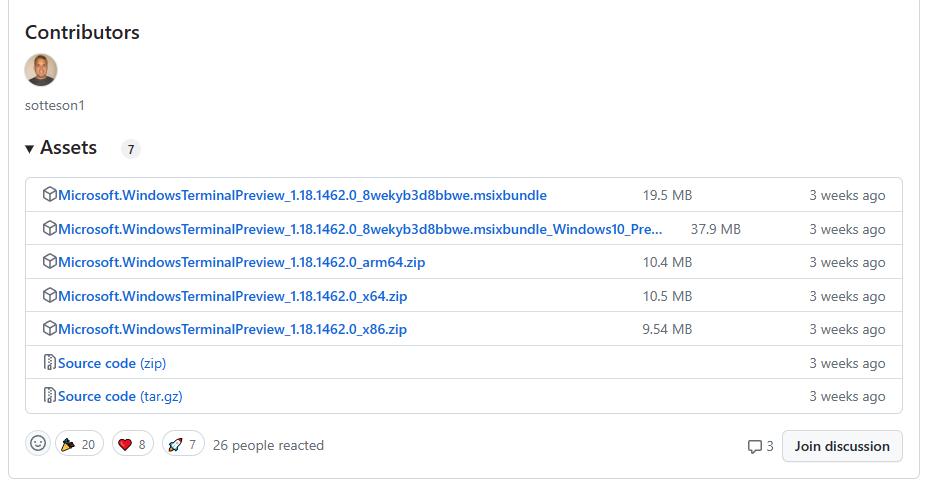Click '3 weeks ago' on Source code (tar.gz) row
The image size is (930, 504).
[847, 396]
